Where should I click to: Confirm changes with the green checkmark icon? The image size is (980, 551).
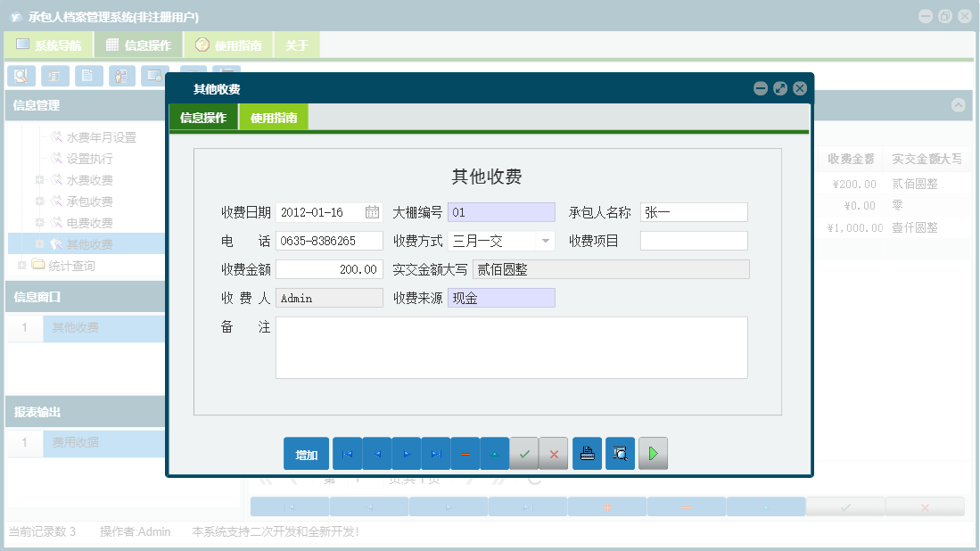524,453
